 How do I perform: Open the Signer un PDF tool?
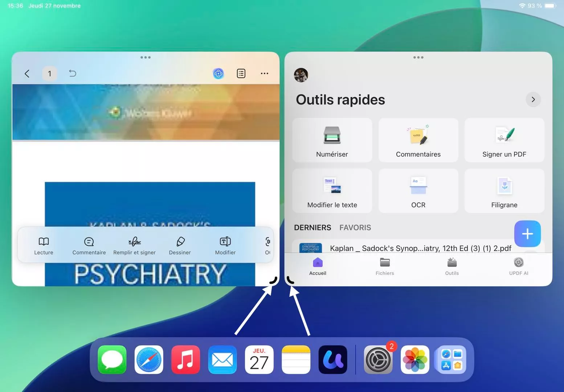(504, 140)
